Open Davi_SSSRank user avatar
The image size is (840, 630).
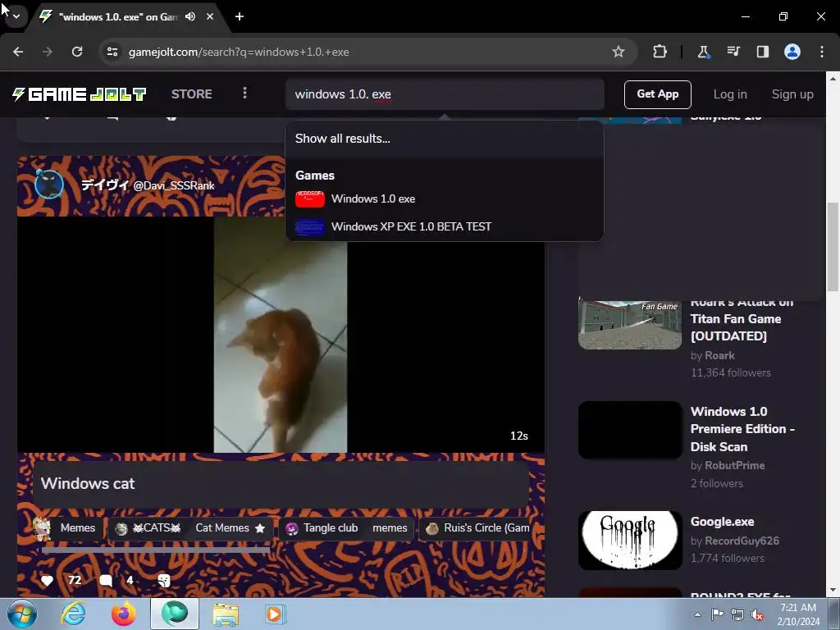pyautogui.click(x=49, y=185)
